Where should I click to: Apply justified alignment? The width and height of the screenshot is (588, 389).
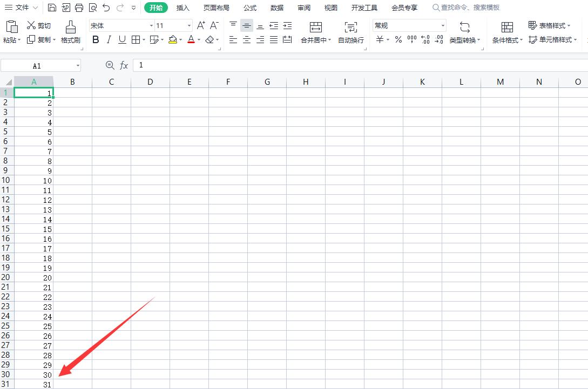(x=274, y=39)
